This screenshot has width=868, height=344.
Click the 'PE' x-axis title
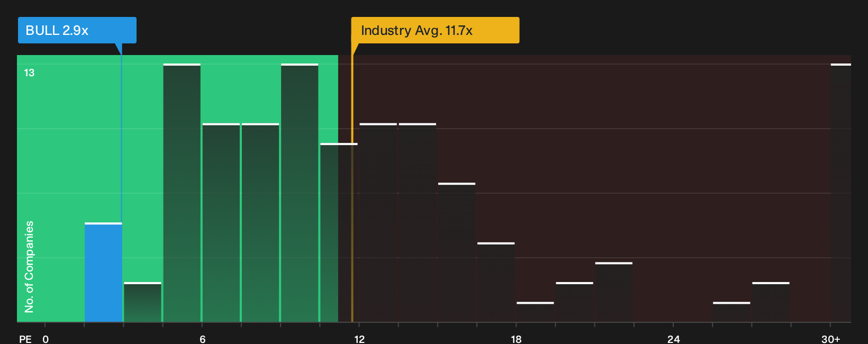(x=25, y=339)
